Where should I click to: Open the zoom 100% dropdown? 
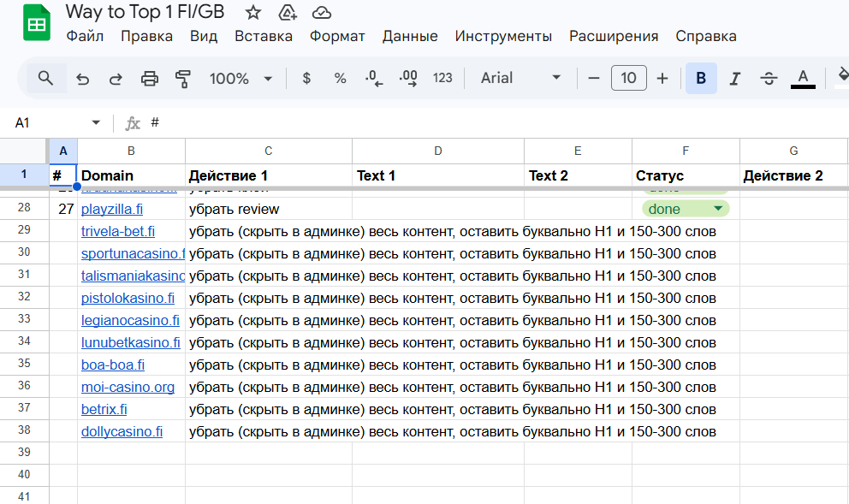coord(240,79)
